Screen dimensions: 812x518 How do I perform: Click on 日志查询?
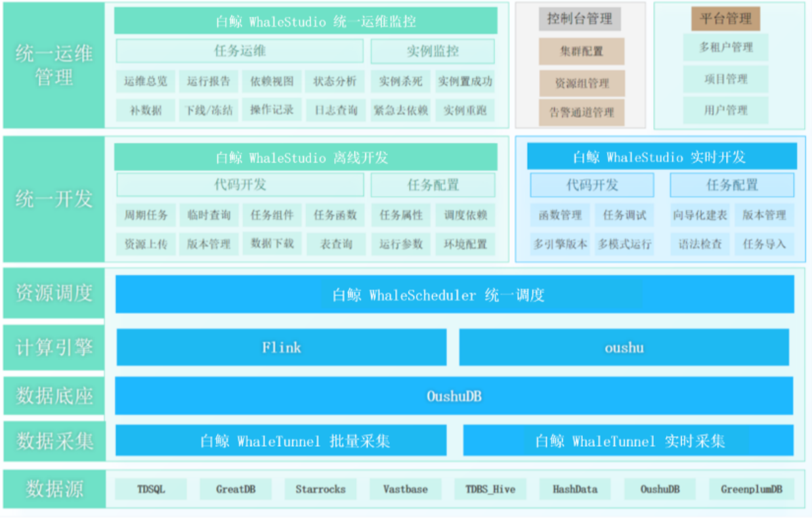(335, 110)
